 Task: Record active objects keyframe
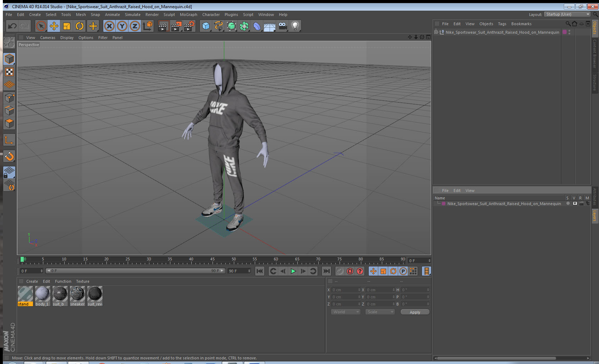340,271
